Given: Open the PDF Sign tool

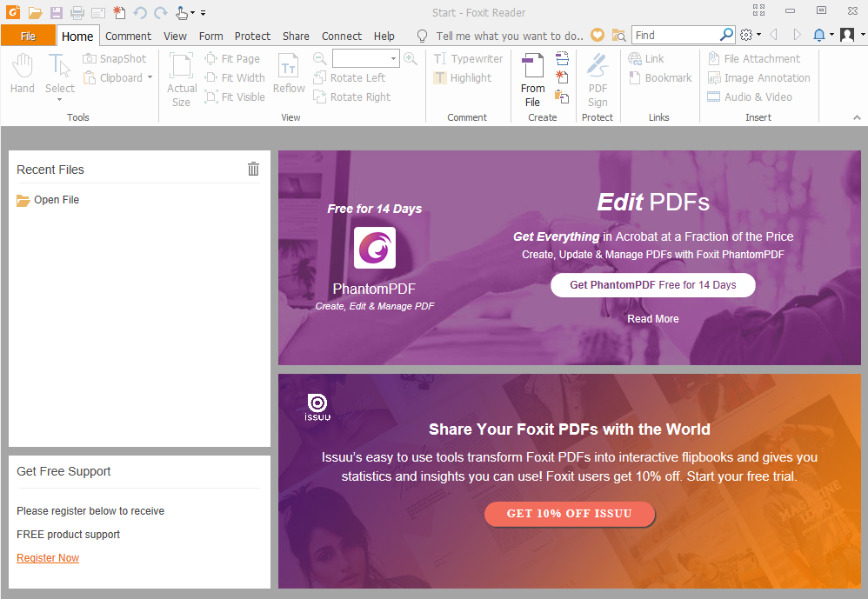Looking at the screenshot, I should click(598, 80).
